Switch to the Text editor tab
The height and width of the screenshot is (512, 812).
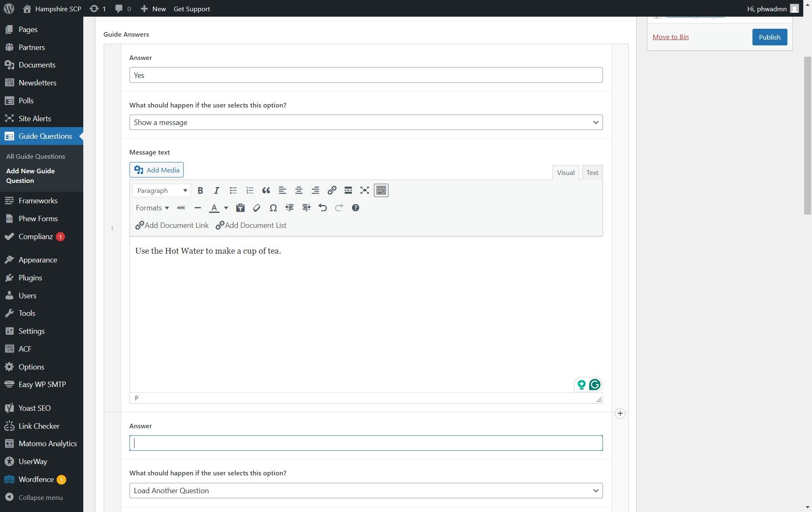pos(592,173)
